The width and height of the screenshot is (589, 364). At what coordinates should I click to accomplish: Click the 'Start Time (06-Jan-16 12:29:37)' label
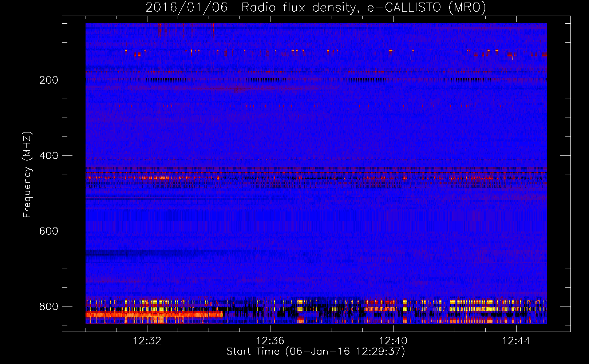pos(315,352)
